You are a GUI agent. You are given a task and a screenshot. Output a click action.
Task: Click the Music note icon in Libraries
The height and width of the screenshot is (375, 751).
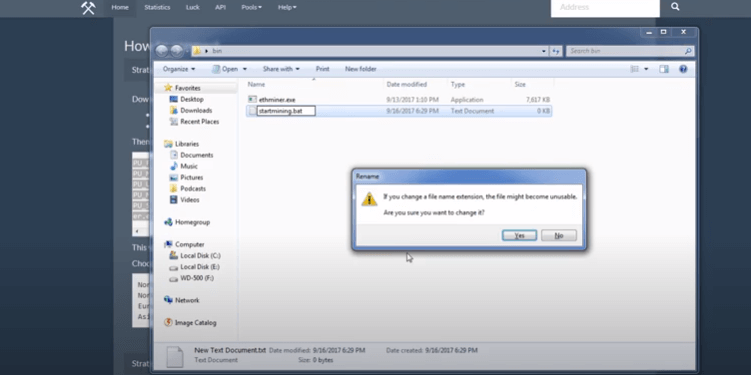[x=174, y=166]
